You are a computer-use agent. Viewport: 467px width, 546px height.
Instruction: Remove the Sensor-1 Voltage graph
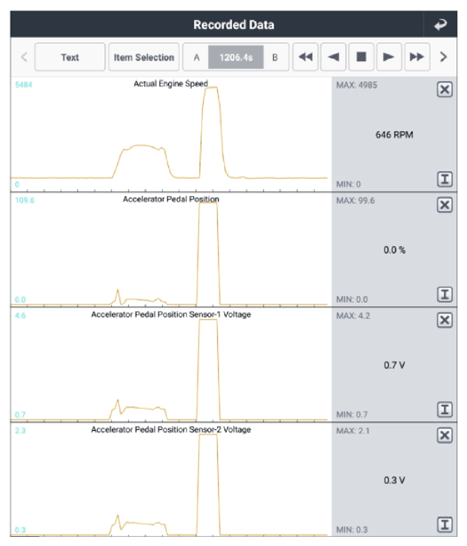pyautogui.click(x=445, y=320)
